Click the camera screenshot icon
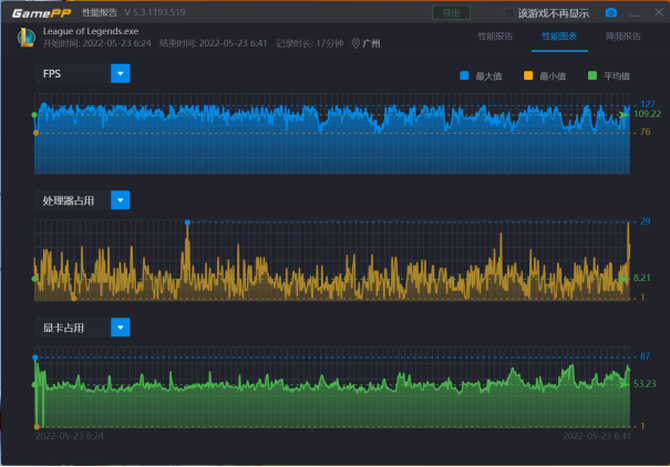The image size is (670, 467). pos(611,12)
